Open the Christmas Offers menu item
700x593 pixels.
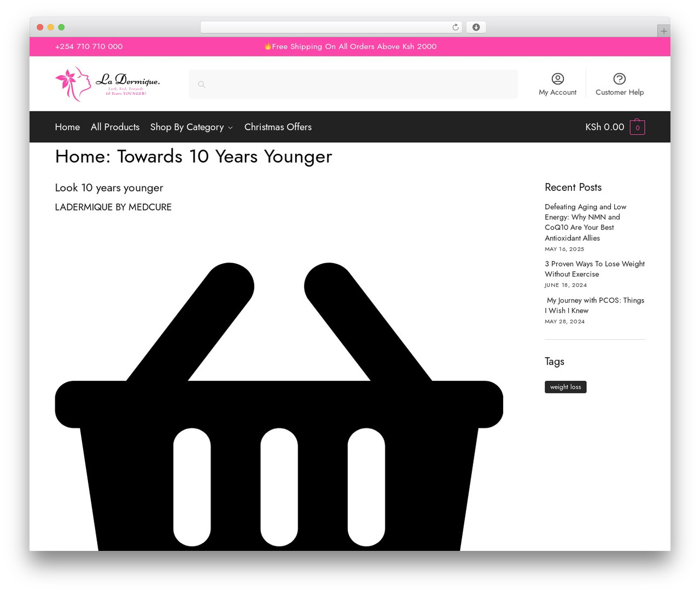coord(278,127)
